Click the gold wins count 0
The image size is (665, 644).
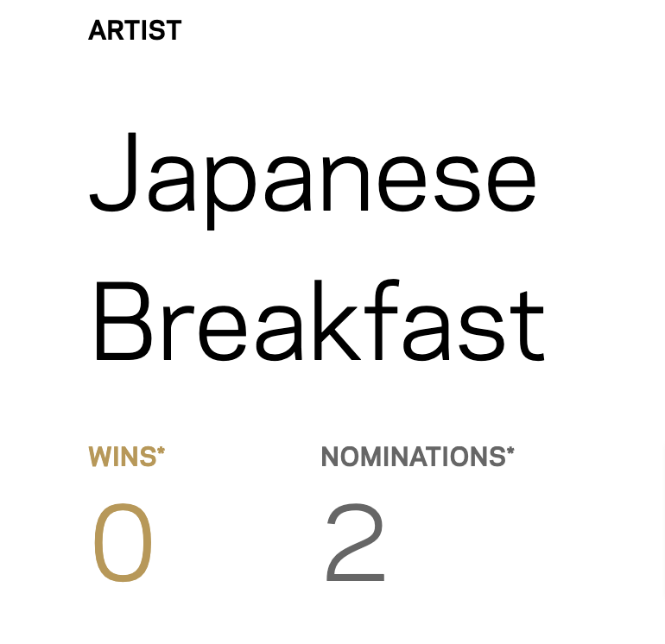click(x=123, y=545)
